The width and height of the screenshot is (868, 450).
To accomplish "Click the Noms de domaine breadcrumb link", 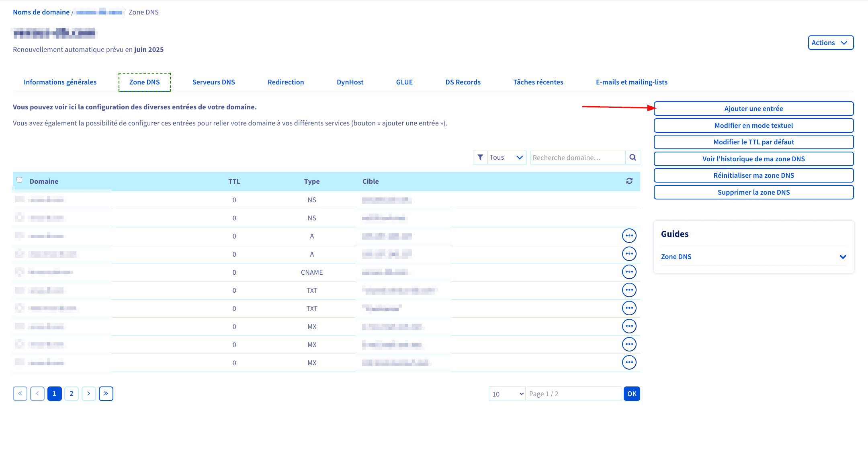I will pos(41,12).
